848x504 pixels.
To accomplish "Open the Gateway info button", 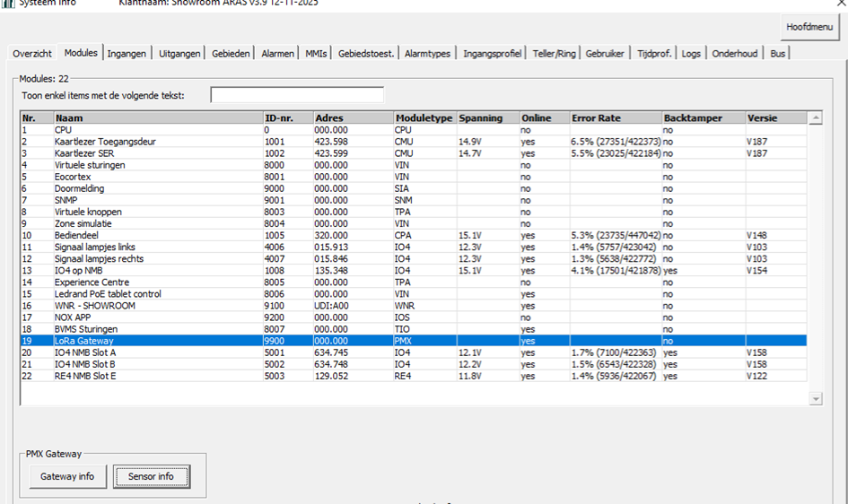I will coord(67,476).
